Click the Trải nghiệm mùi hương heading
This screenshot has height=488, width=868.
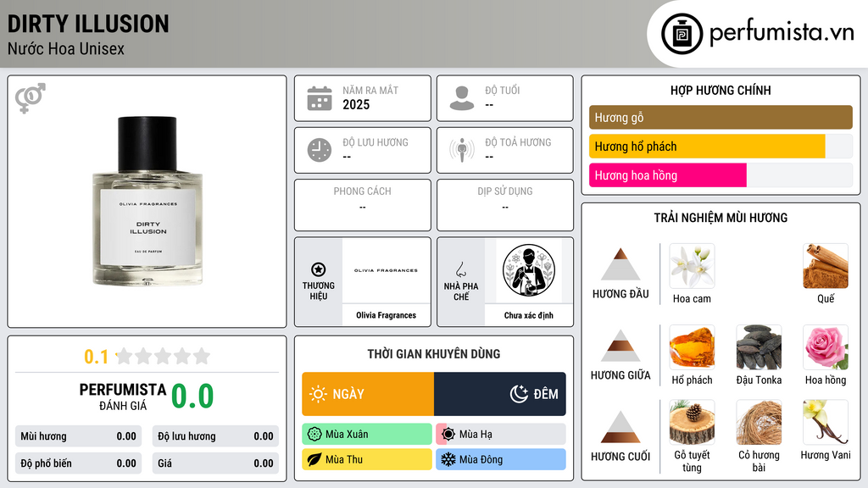pos(721,218)
